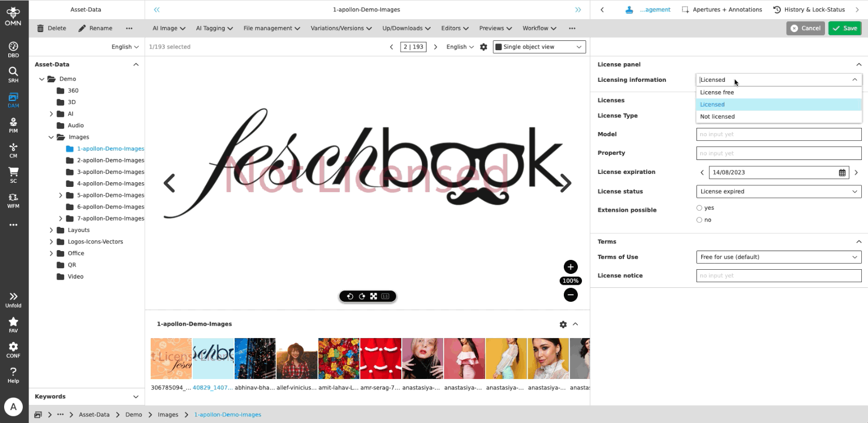Image resolution: width=868 pixels, height=423 pixels.
Task: Open the WFM workflow module
Action: click(13, 200)
